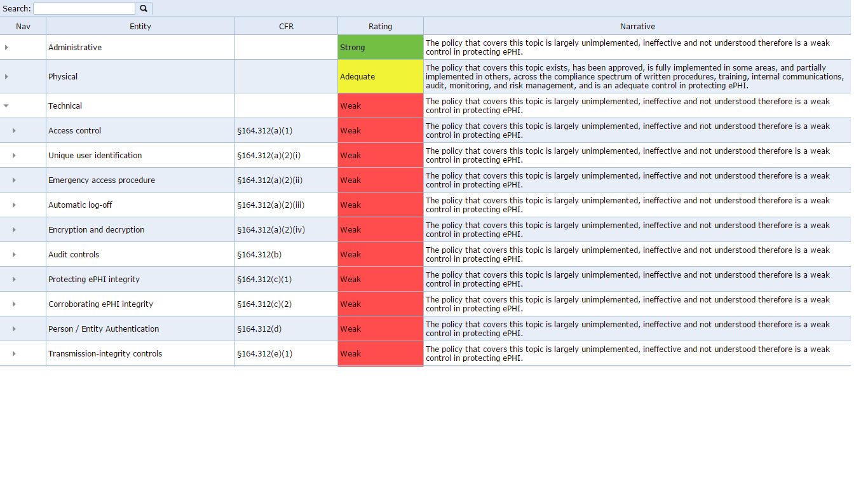Click the Weak rating for Access control
Image resolution: width=868 pixels, height=488 pixels.
point(381,131)
